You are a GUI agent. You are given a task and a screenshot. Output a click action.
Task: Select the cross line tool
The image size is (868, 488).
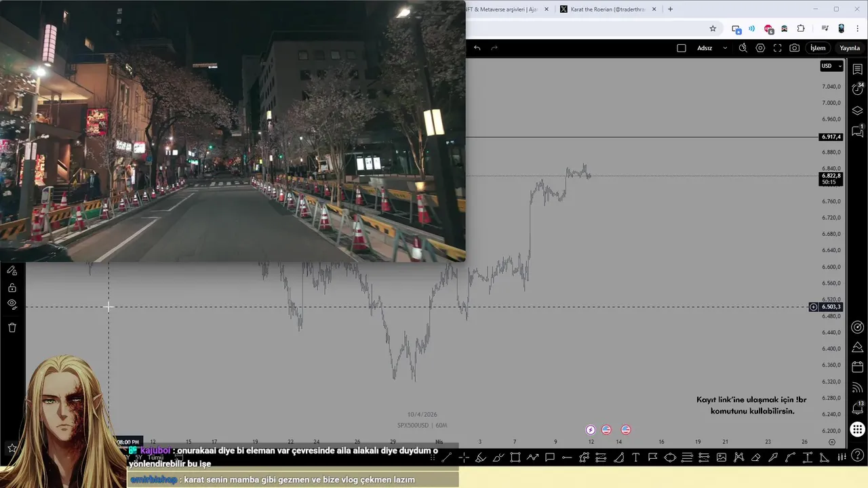pos(464,457)
